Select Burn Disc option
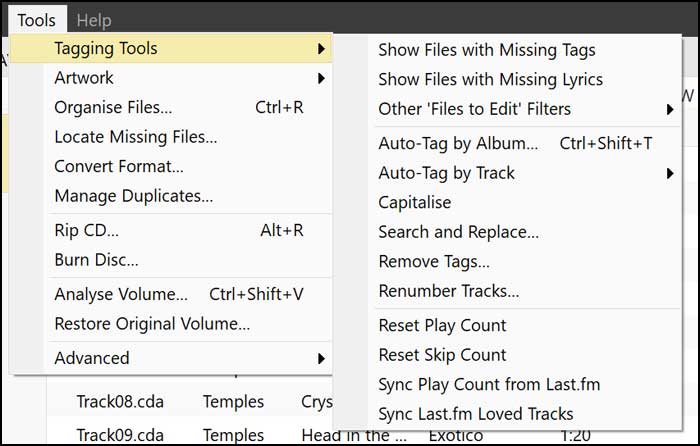The image size is (700, 446). coord(96,260)
